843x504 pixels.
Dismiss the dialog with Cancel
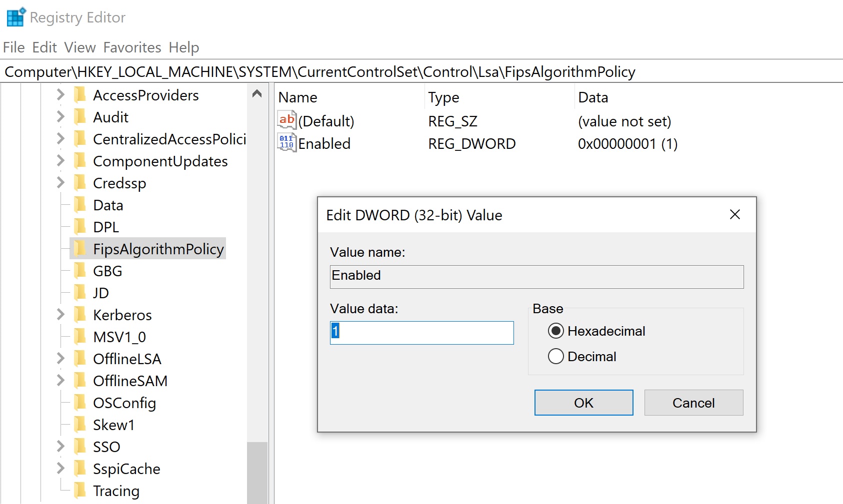693,403
